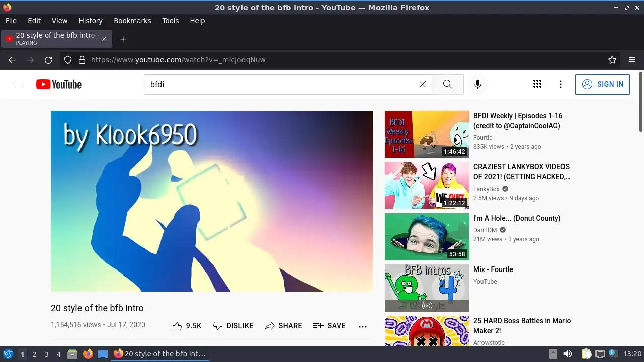
Task: Visit DanTDM channel name
Action: click(x=485, y=230)
